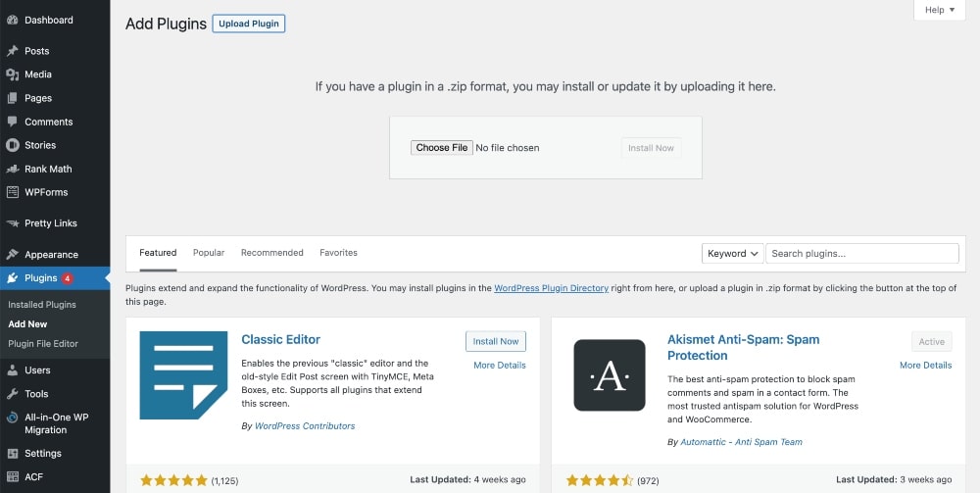Screen dimensions: 980x493
Task: Click the Akismet Active status button
Action: coord(931,341)
